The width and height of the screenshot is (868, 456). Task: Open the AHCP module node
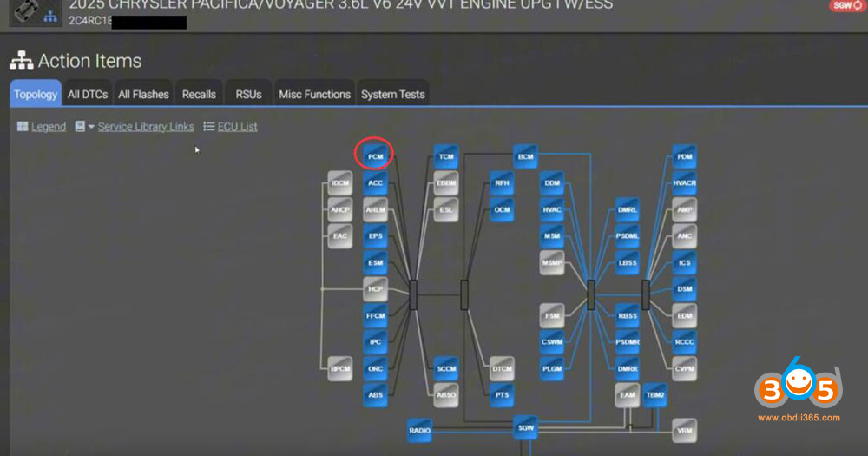340,209
